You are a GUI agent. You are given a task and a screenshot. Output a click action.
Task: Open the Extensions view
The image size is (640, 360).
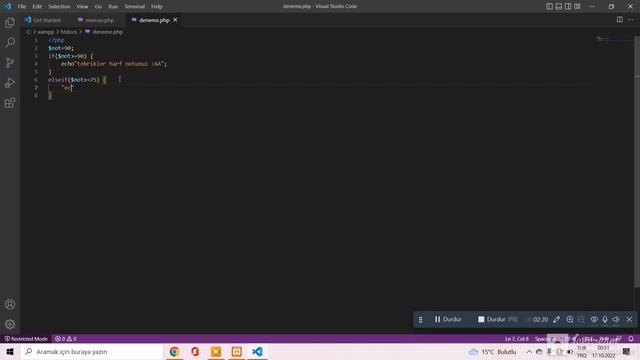tap(10, 103)
